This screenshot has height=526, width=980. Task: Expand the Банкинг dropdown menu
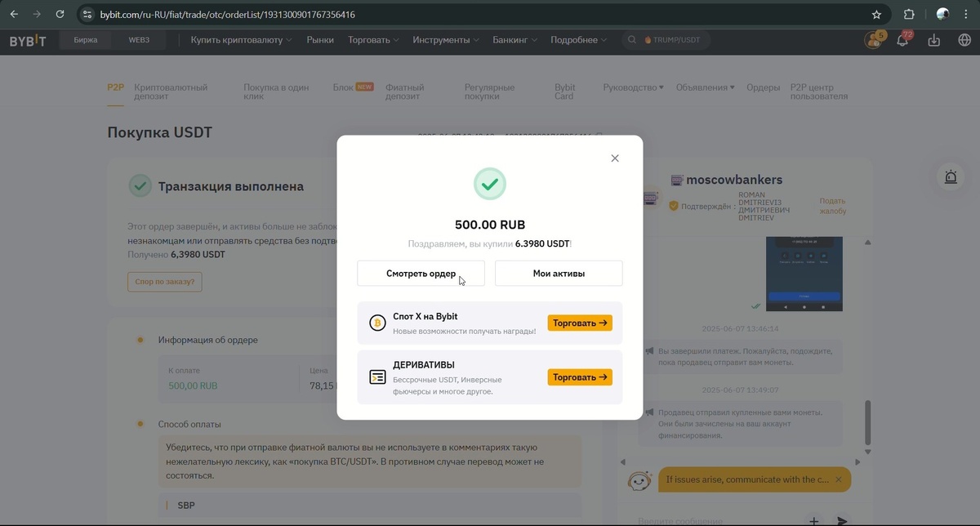(515, 40)
